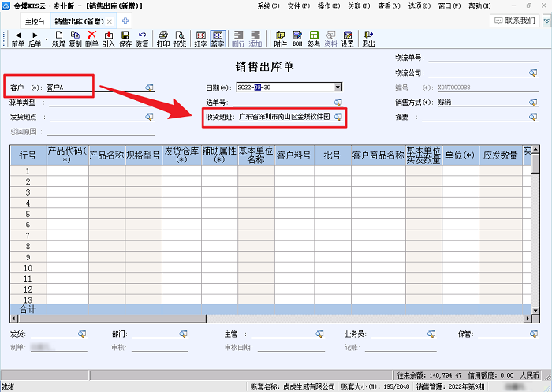Open the 附件 attachments icon
Viewport: 552px width, 392px height.
coord(281,39)
